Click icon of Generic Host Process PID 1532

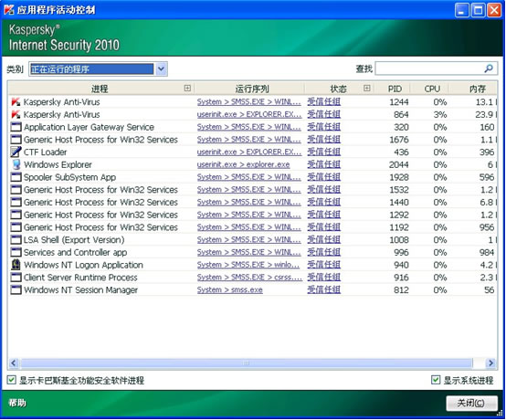16,190
